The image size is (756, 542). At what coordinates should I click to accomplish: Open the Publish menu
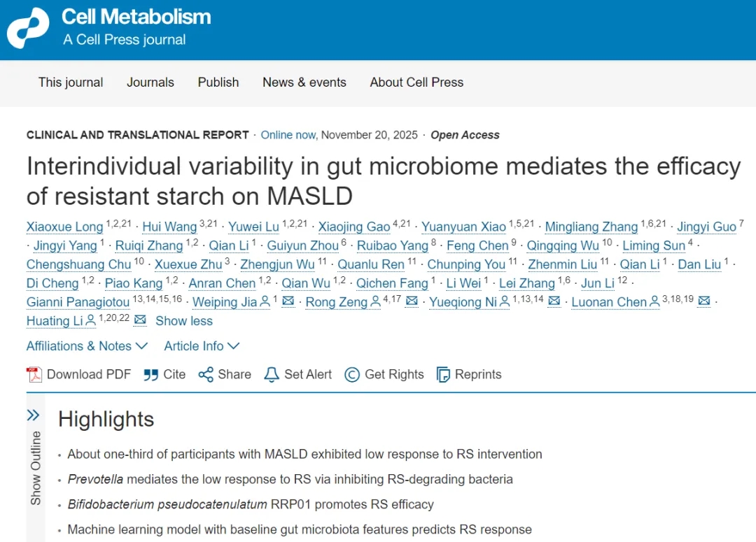tap(218, 83)
